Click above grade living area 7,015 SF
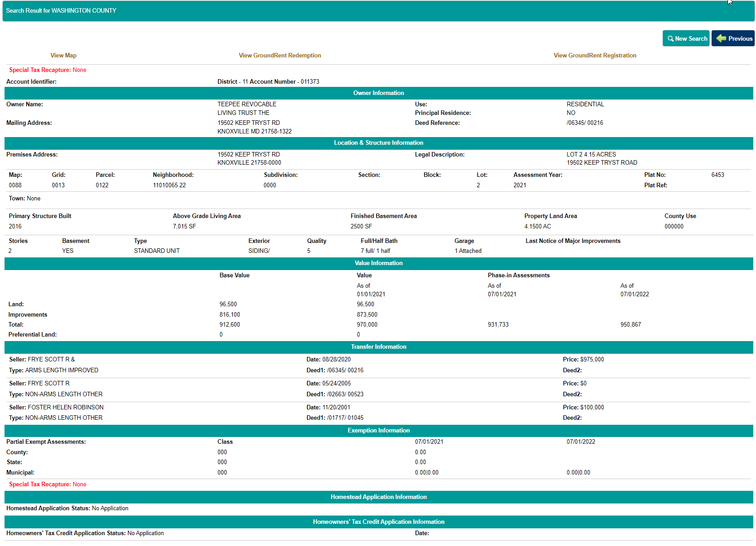This screenshot has height=546, width=756. 184,227
